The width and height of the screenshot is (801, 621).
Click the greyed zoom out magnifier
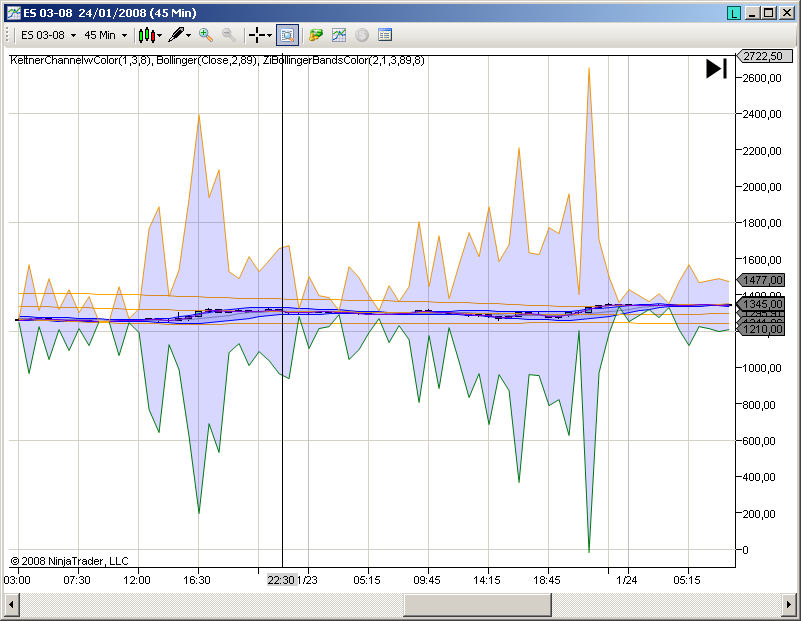pyautogui.click(x=228, y=35)
